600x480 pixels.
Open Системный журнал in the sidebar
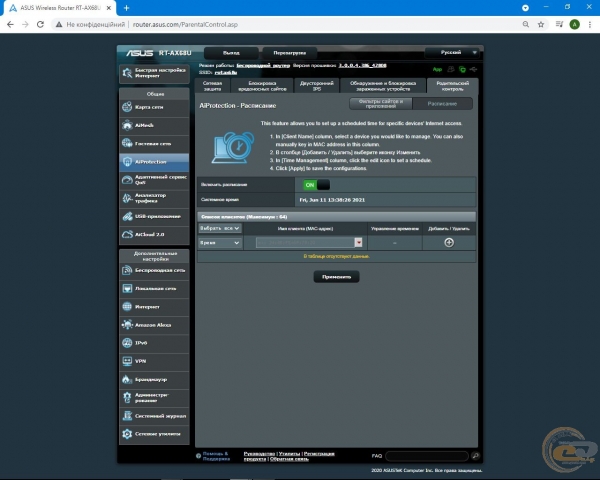pos(154,416)
